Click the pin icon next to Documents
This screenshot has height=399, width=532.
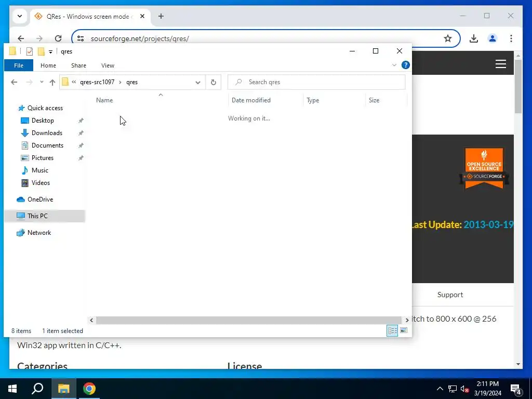pyautogui.click(x=81, y=145)
